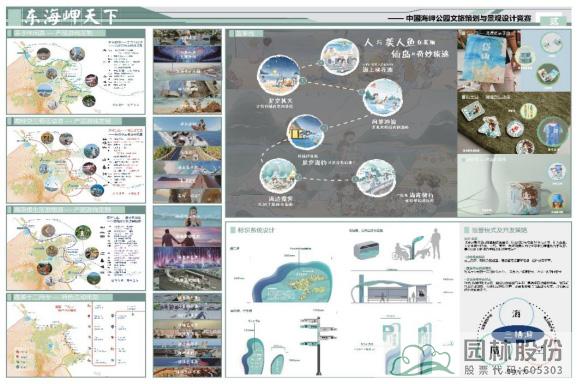Click the badges on moss product photo

(x=515, y=123)
